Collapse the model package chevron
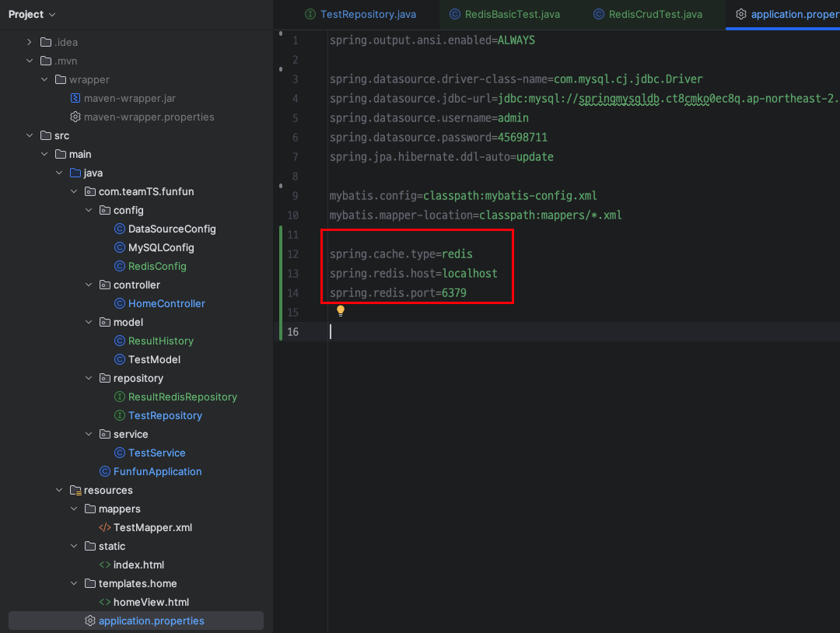Image resolution: width=840 pixels, height=633 pixels. (x=89, y=323)
